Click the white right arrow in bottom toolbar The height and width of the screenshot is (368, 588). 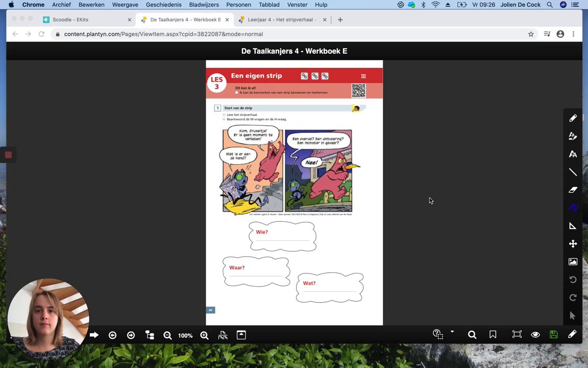pos(94,335)
